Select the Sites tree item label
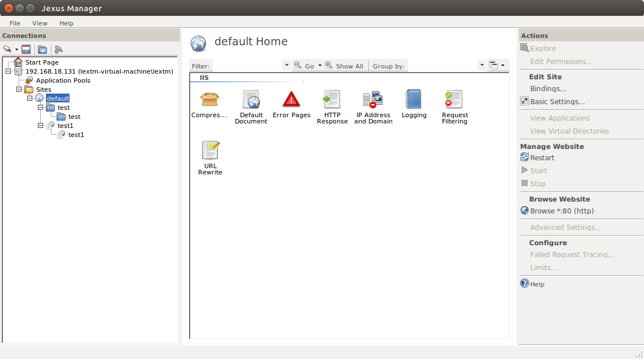Viewport: 644px width, 359px height. [x=44, y=89]
